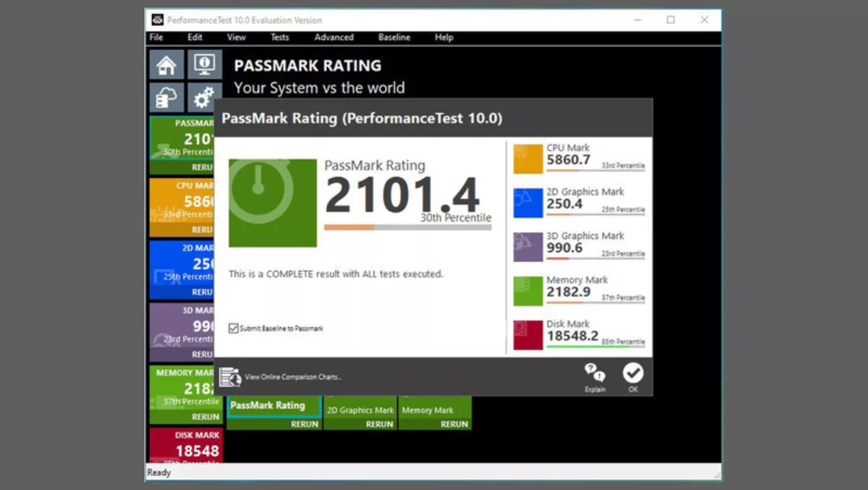
Task: Open the File menu
Action: 156,38
